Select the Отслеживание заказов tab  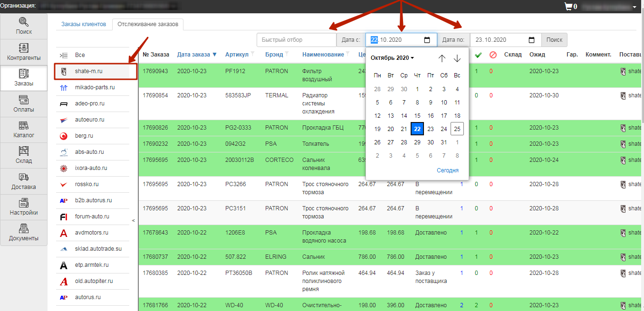coord(147,24)
